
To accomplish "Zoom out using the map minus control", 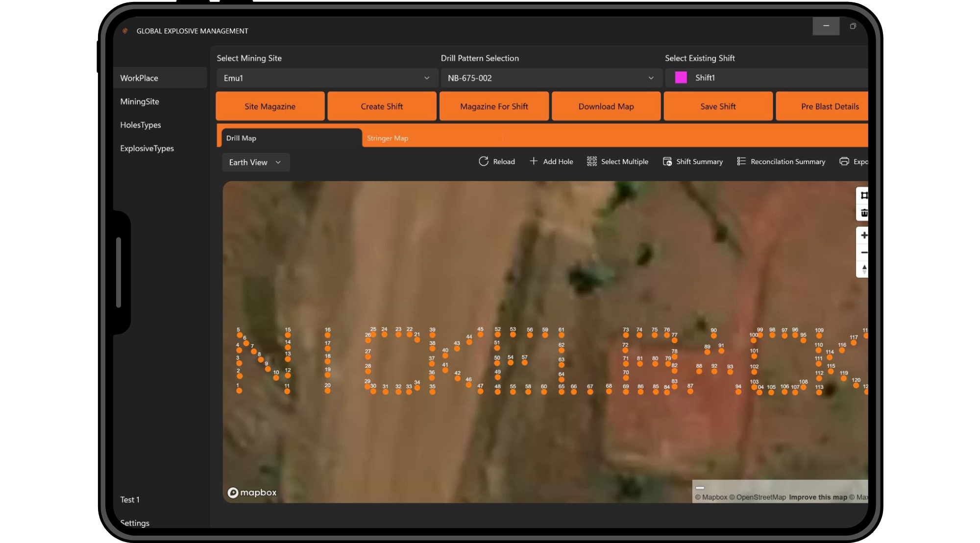I will click(863, 252).
